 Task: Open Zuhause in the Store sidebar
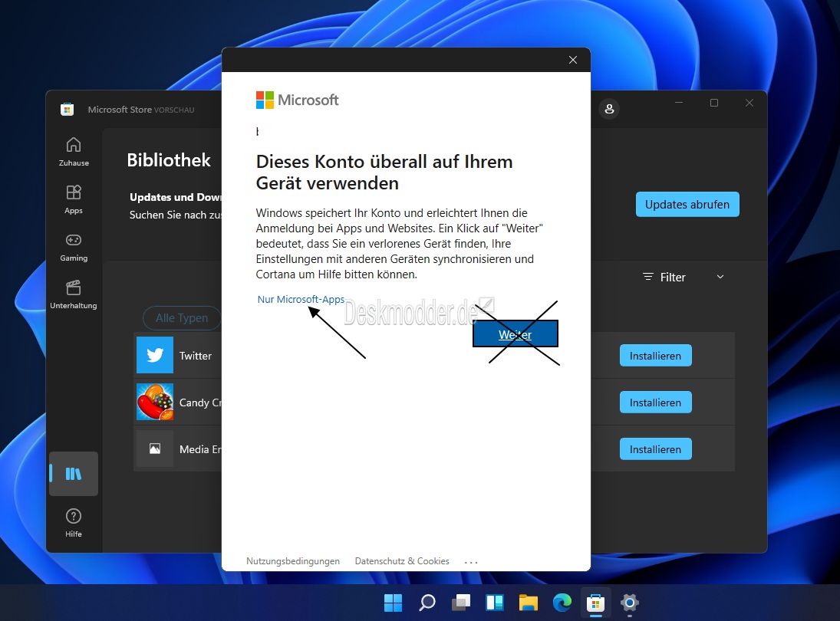(x=74, y=152)
